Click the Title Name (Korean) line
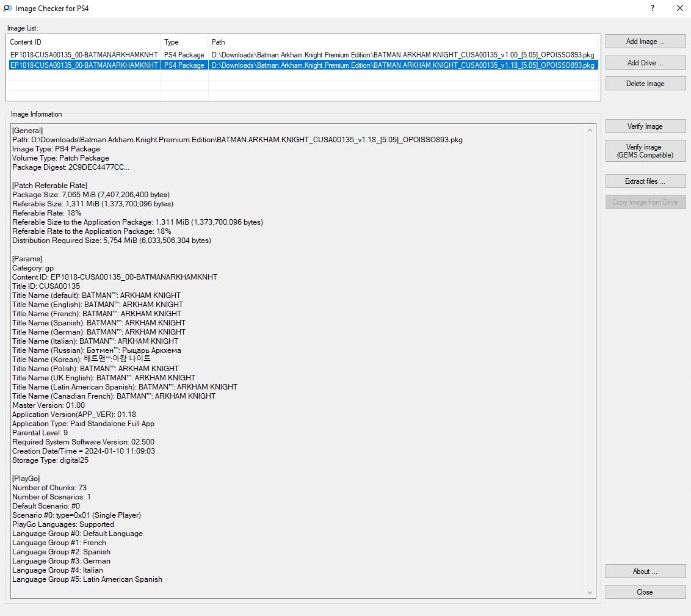691x616 pixels. (82, 360)
